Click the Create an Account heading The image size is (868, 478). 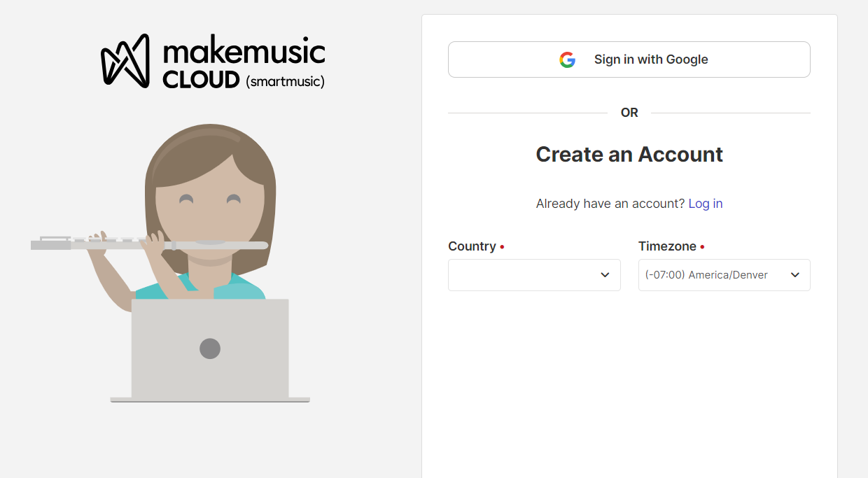(x=629, y=155)
